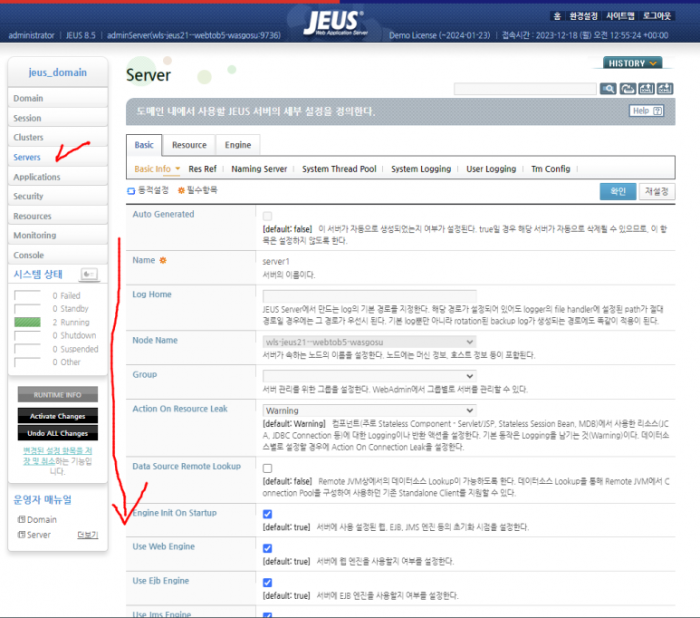Open the Domain operator manual link
700x618 pixels.
42,519
